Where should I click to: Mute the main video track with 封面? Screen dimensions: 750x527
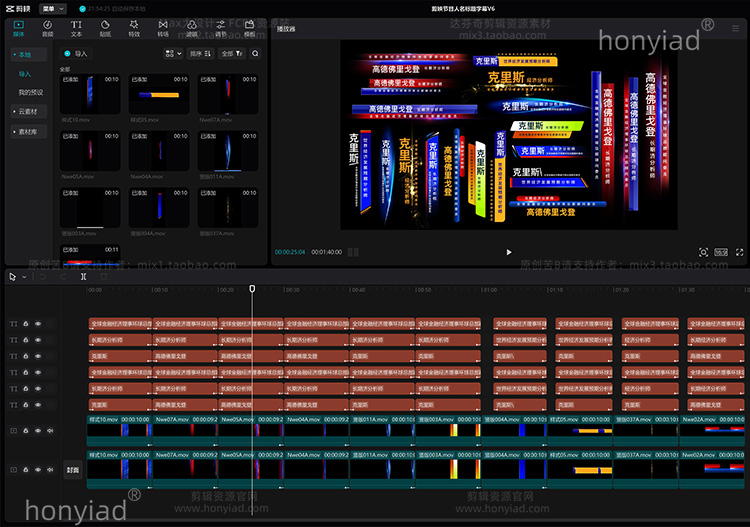50,470
